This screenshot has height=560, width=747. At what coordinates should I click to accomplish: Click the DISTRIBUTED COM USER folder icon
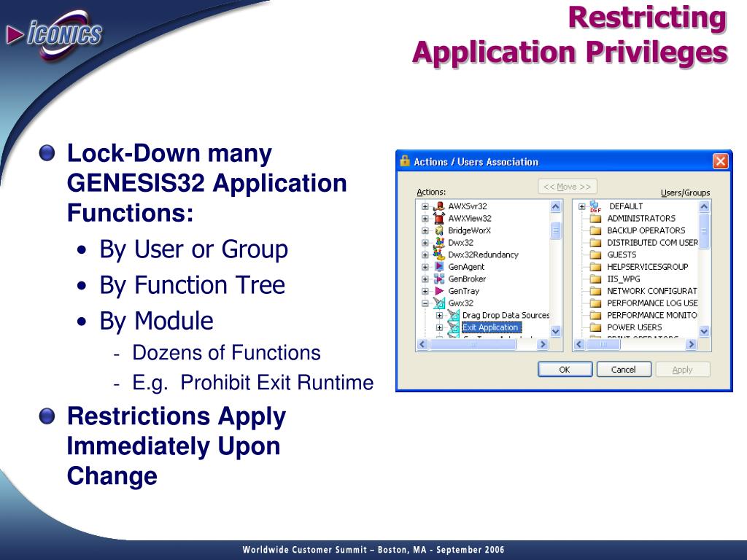pyautogui.click(x=595, y=242)
